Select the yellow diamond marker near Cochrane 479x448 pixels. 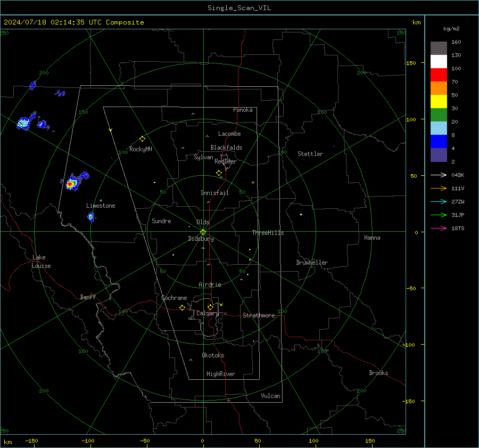coord(183,308)
